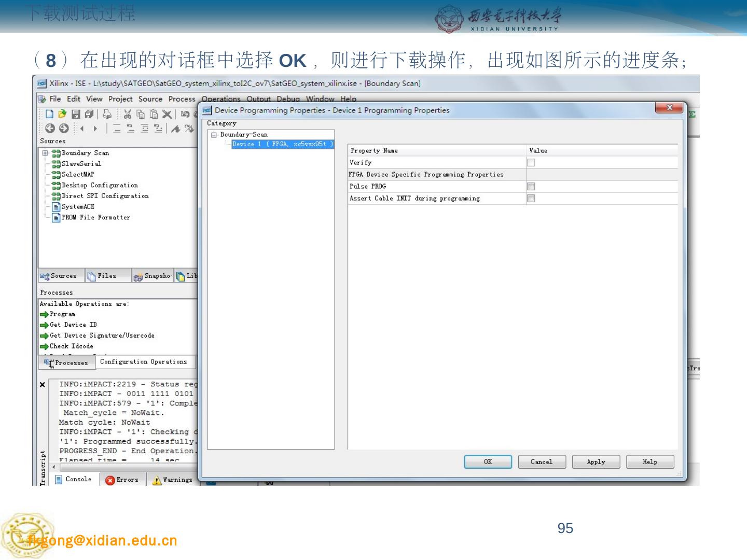
Task: Click the Desktop Configuration mode icon
Action: click(57, 186)
